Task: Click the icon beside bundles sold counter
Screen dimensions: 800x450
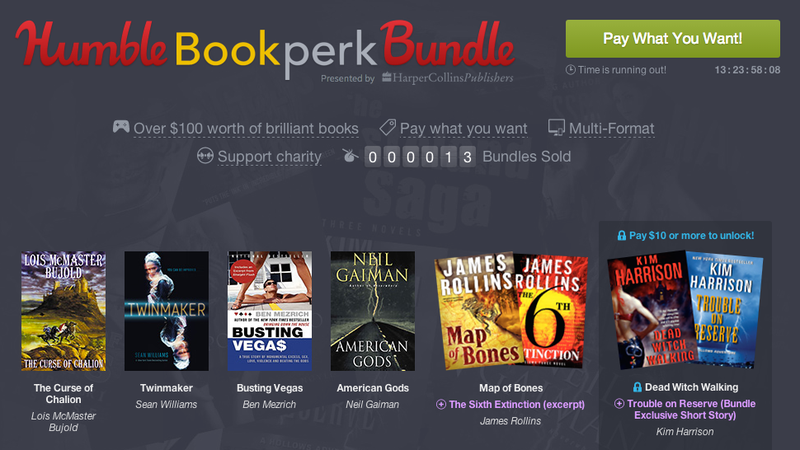Action: [350, 155]
